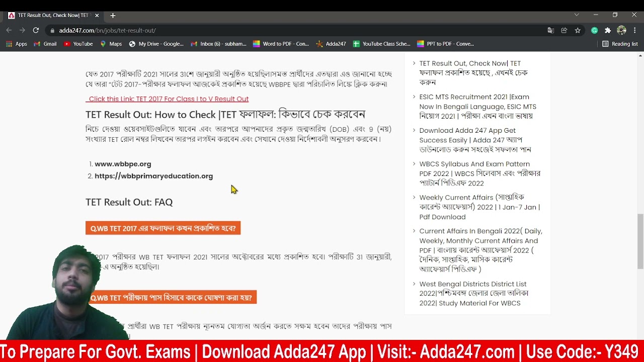Viewport: 644px width, 362px height.
Task: Open the Gmail bookmark
Action: point(45,44)
